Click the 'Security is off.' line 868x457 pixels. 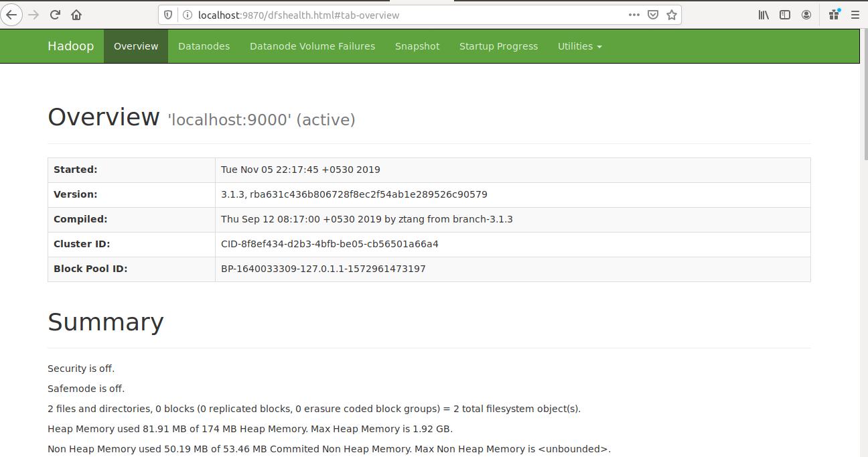(81, 369)
